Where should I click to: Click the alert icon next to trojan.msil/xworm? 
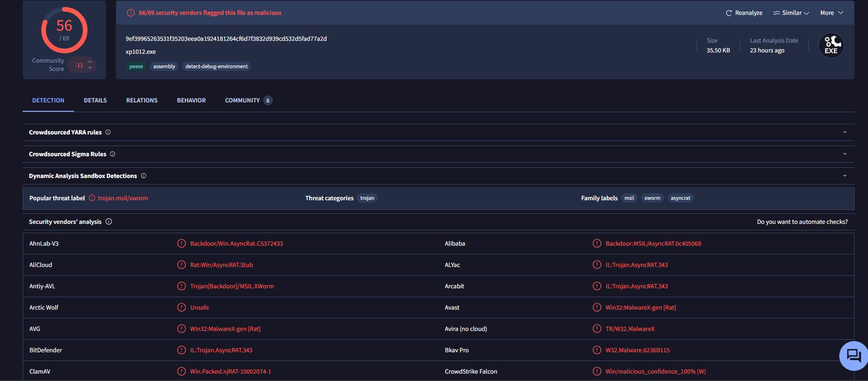pyautogui.click(x=92, y=198)
